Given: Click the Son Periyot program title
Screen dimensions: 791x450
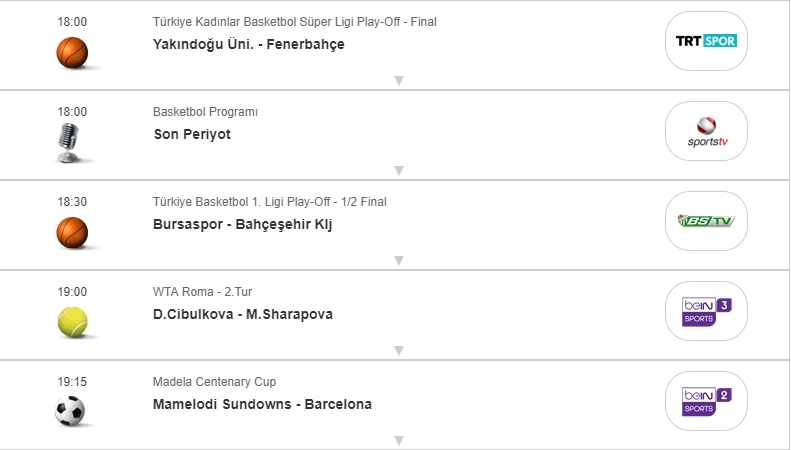Looking at the screenshot, I should click(192, 134).
